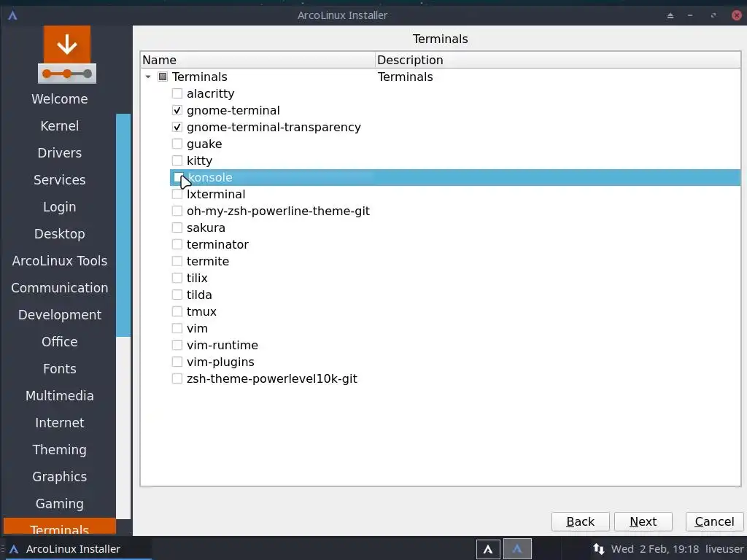The image size is (747, 560).
Task: Maximize the installer window
Action: [713, 16]
